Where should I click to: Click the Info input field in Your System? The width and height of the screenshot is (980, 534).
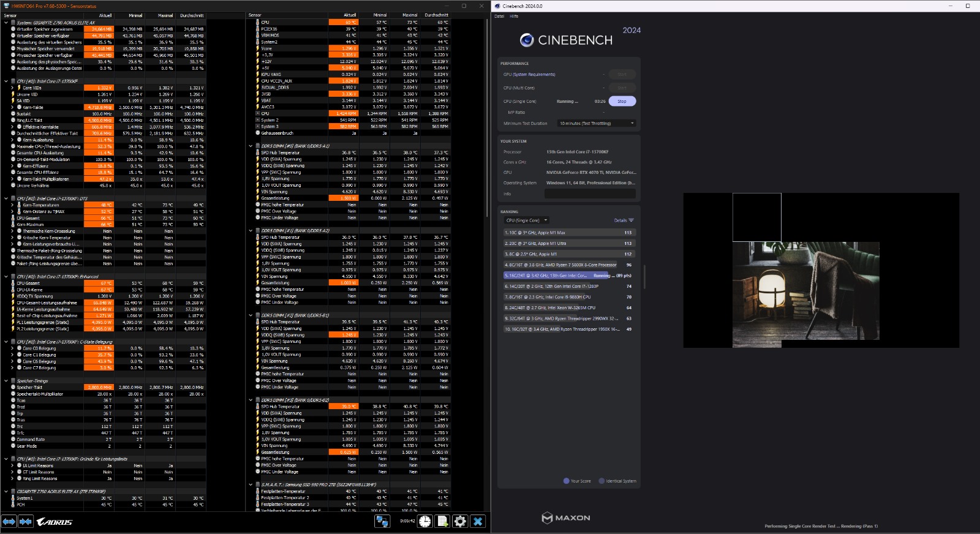point(590,194)
